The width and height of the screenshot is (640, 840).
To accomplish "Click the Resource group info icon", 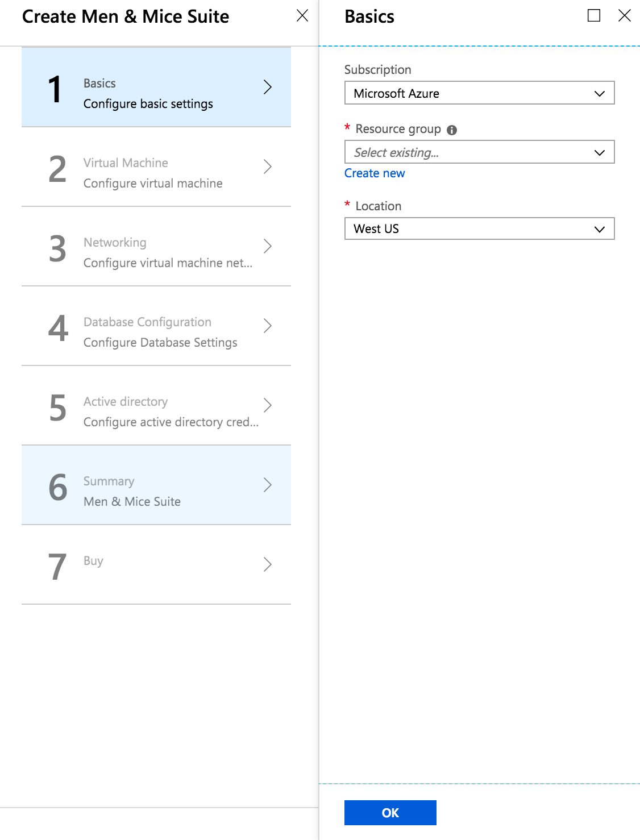I will point(452,130).
